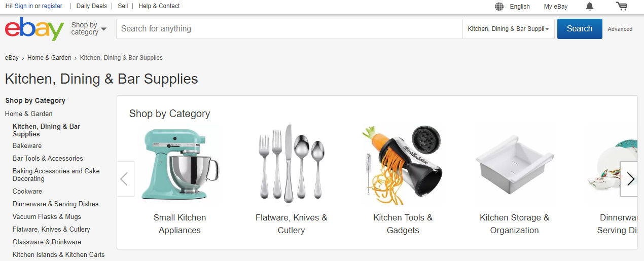Viewport: 644px width, 261px height.
Task: Select Bakeware in the sidebar
Action: click(27, 146)
